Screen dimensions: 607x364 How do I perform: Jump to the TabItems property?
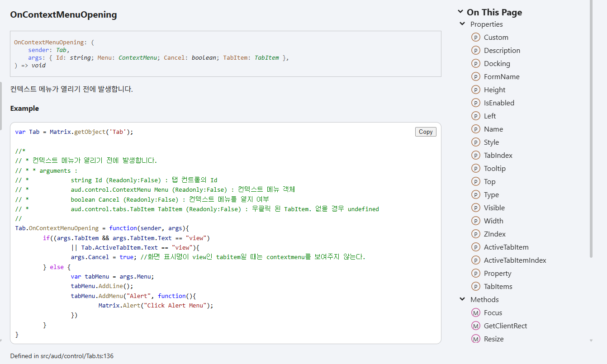(498, 287)
